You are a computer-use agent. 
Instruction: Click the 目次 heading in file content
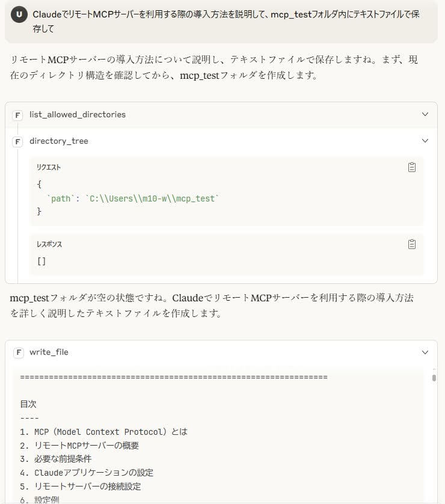tap(28, 404)
